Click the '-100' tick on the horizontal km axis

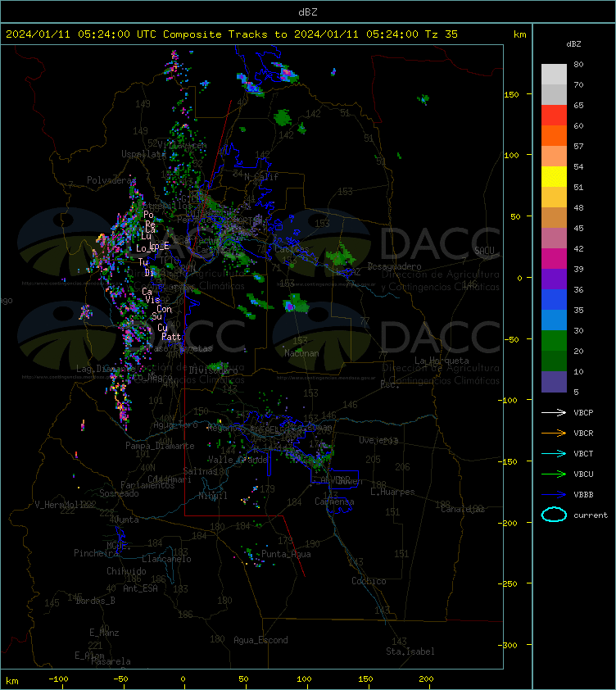click(58, 679)
